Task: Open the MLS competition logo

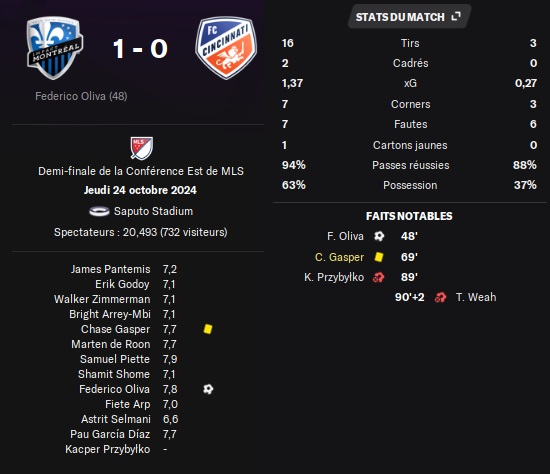Action: 142,148
